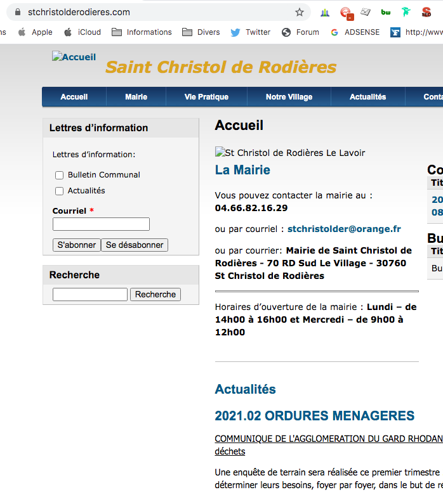Click the bookmark star icon in address bar
The width and height of the screenshot is (443, 504).
[x=300, y=12]
